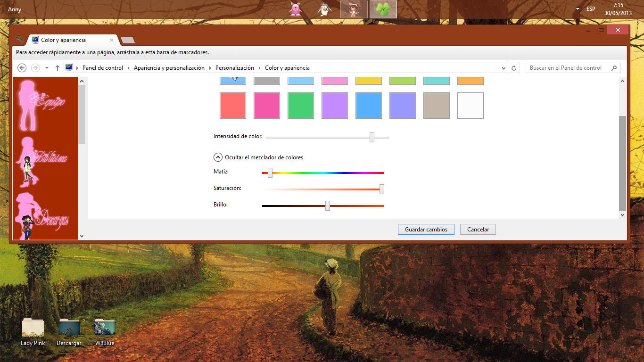644x362 pixels.
Task: Select the Descargas desktop folder
Action: click(x=69, y=332)
